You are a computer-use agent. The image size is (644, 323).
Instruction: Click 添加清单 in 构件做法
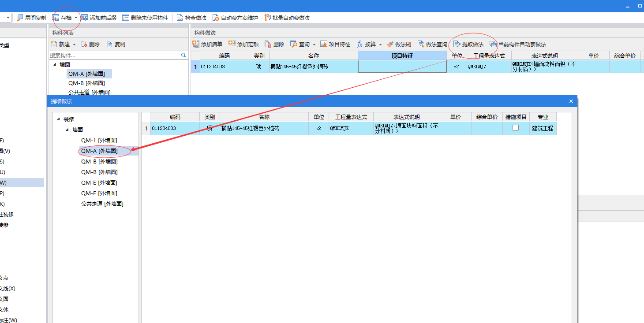point(207,45)
